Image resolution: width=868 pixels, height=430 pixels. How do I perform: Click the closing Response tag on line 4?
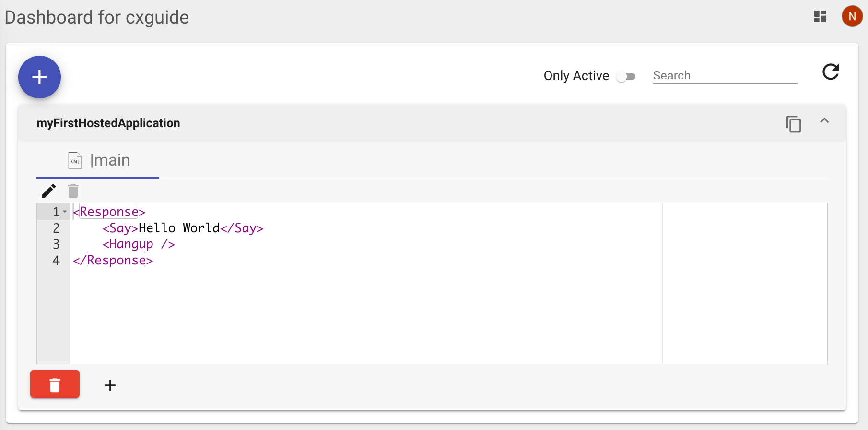click(113, 261)
